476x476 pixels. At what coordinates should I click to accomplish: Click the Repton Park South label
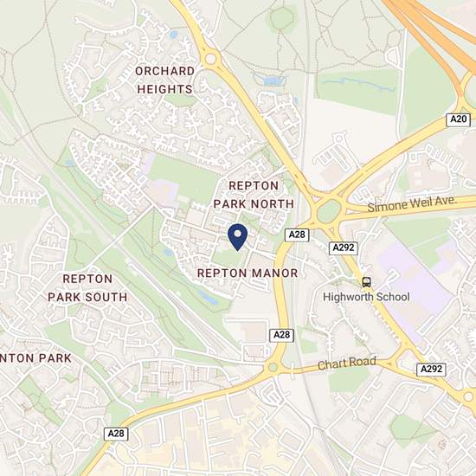coord(87,288)
